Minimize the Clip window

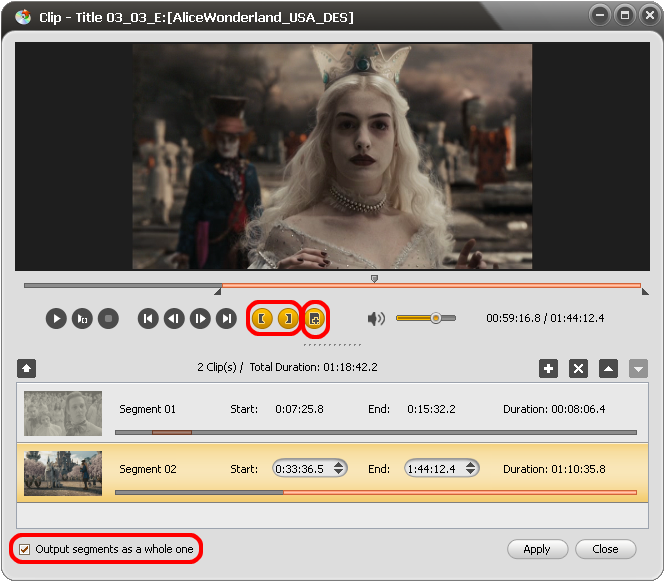[x=600, y=16]
